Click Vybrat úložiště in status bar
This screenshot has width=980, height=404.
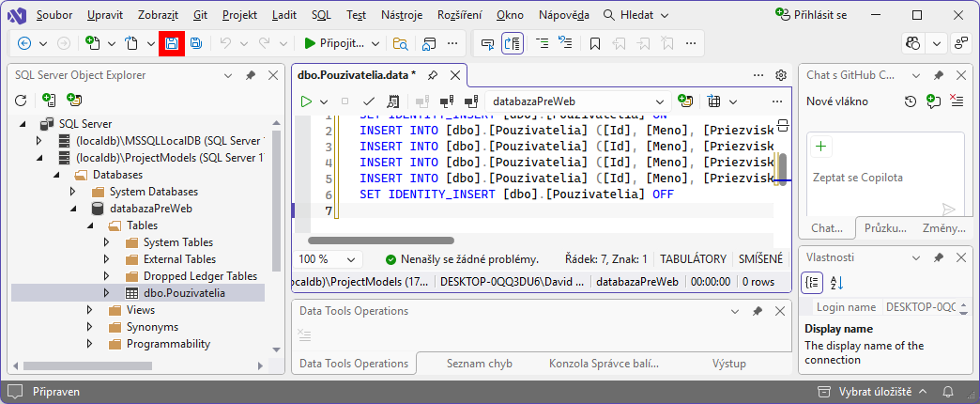pos(872,392)
